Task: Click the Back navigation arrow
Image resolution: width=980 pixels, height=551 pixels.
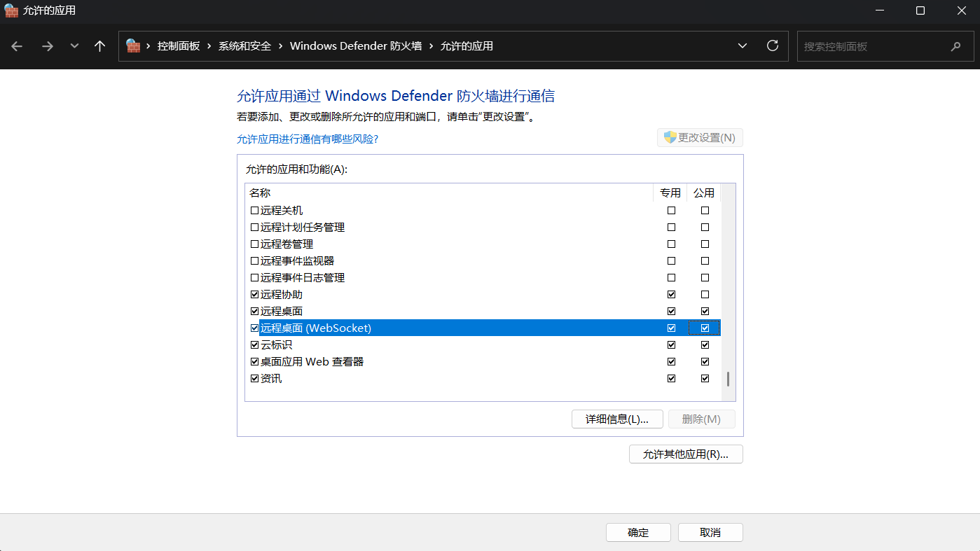Action: click(17, 46)
